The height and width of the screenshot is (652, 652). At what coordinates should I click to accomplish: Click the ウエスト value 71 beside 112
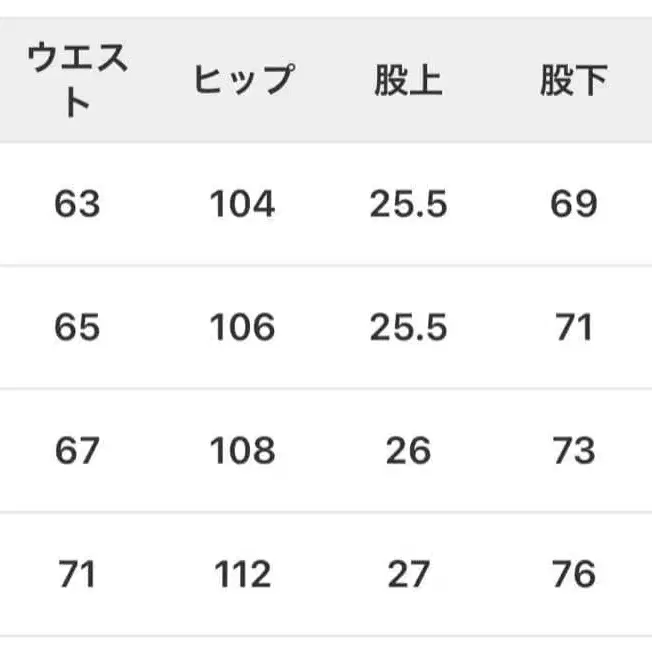[78, 575]
